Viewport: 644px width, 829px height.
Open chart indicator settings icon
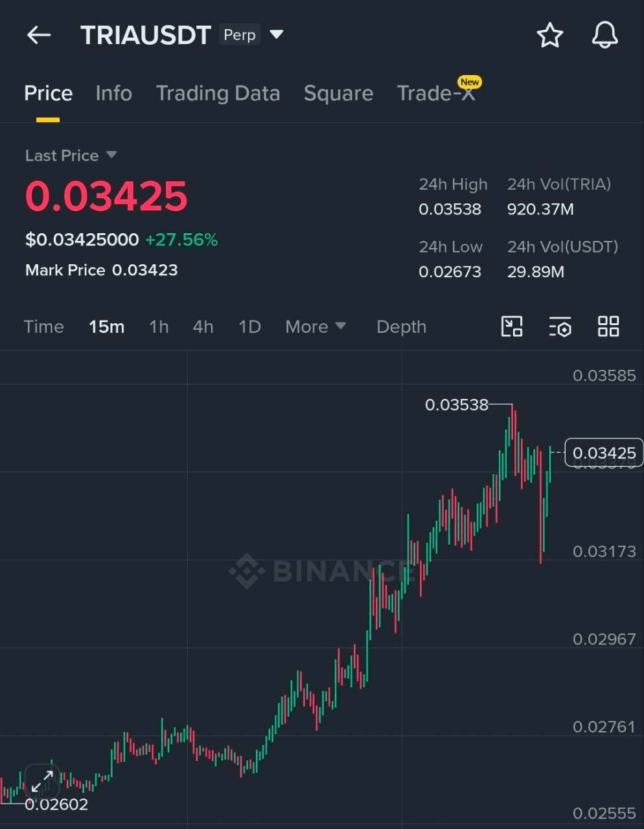pos(560,327)
